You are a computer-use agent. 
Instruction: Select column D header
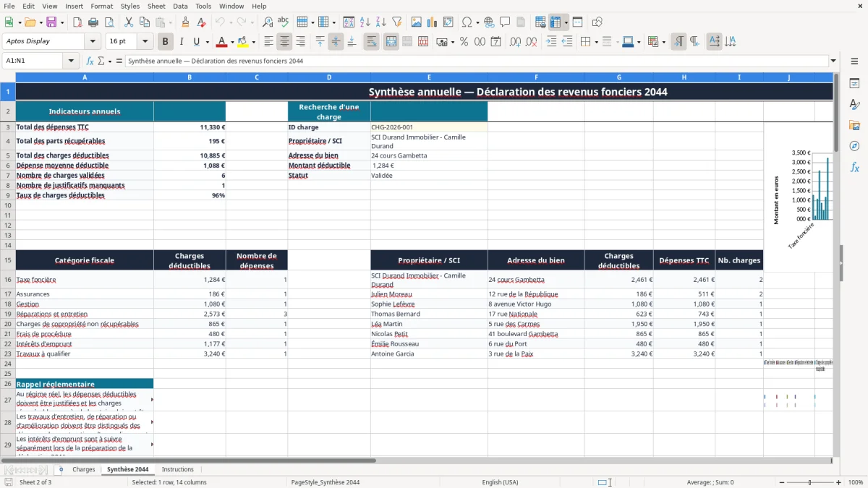(x=329, y=77)
